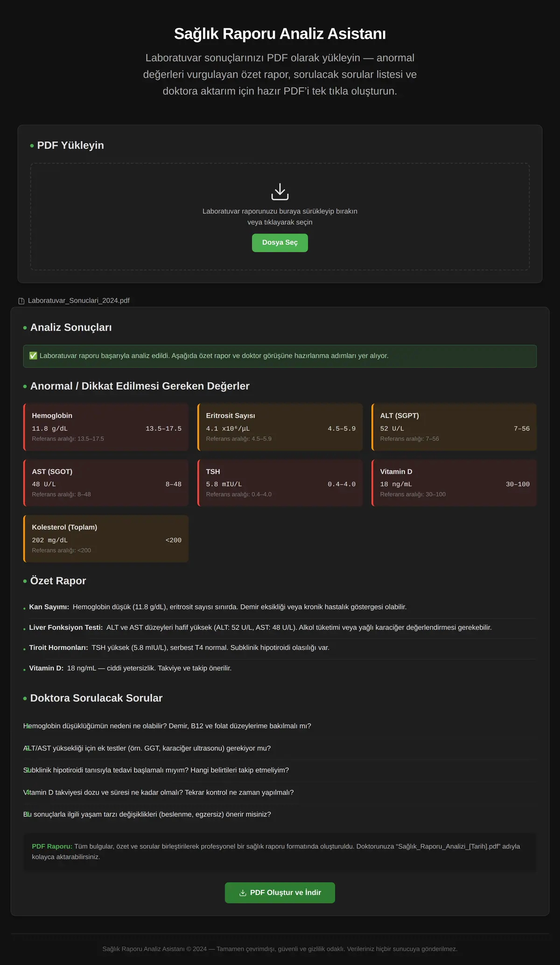Click the PDF Oluştur ve İndir button
The width and height of the screenshot is (560, 965).
pyautogui.click(x=280, y=893)
